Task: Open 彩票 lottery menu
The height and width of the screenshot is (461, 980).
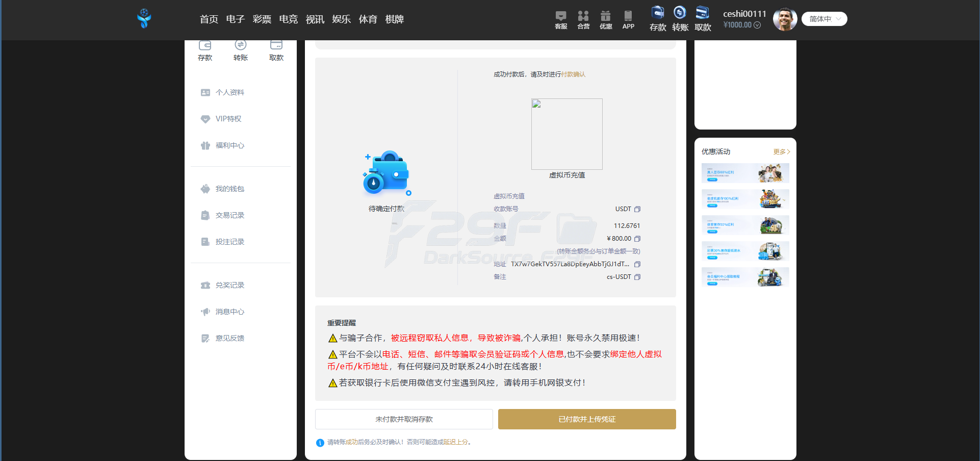Action: point(262,19)
